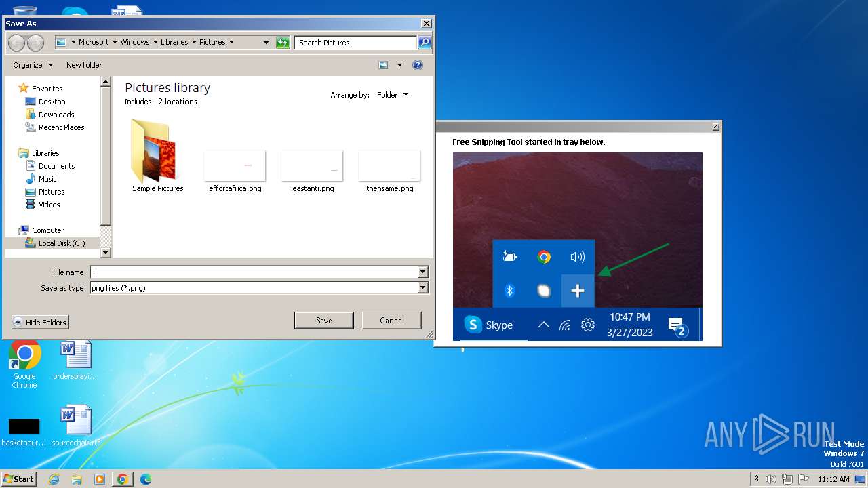Open the sourcechair.rtf desktop file
The image size is (868, 488).
[x=75, y=426]
